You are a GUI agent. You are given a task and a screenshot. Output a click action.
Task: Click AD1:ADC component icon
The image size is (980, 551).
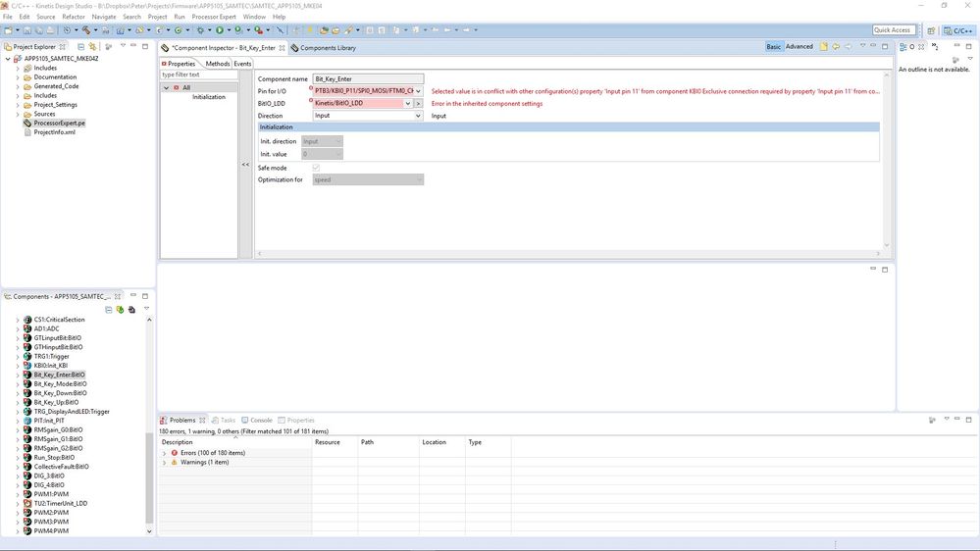click(x=27, y=328)
